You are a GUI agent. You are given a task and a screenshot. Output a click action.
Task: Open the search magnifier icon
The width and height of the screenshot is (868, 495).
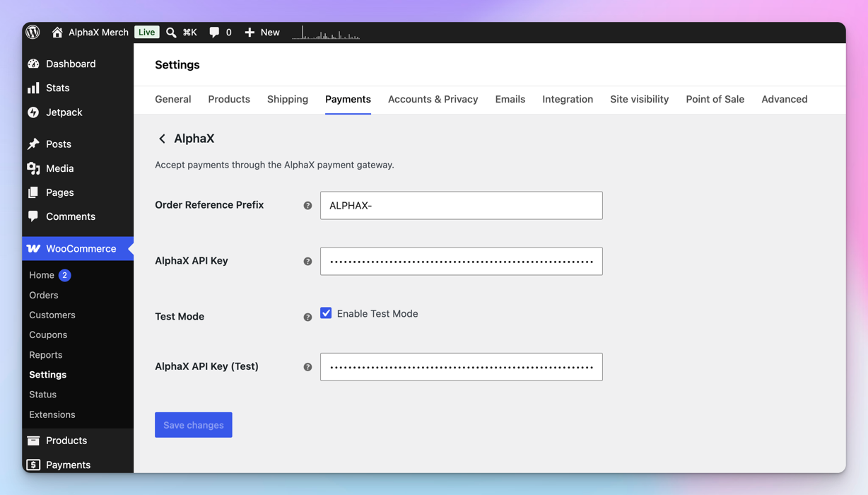click(x=171, y=33)
